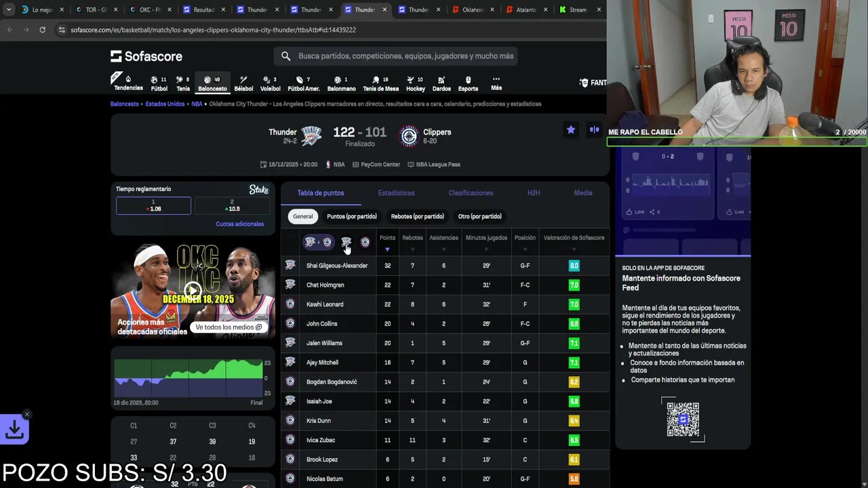Sort table by Minutos jugados column
868x488 pixels.
coord(486,242)
